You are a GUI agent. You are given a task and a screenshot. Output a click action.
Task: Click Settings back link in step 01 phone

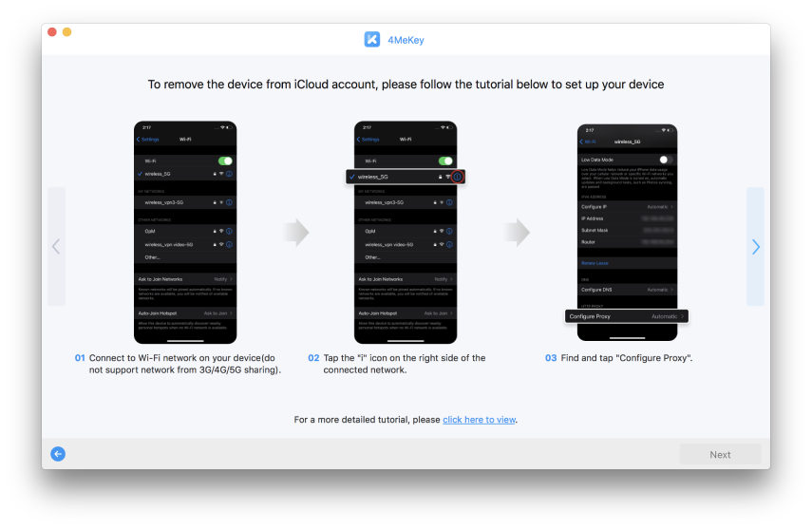(147, 140)
